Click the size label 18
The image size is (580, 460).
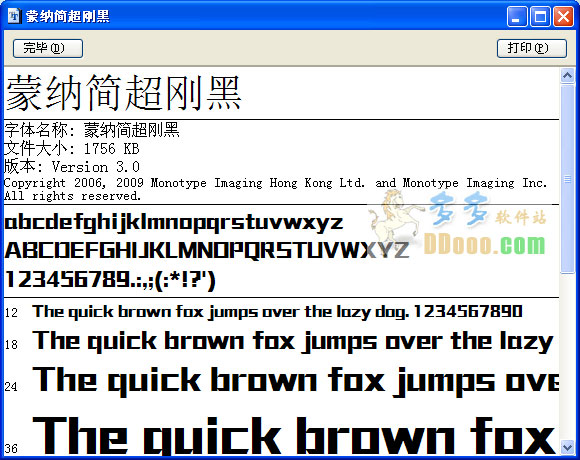(11, 345)
